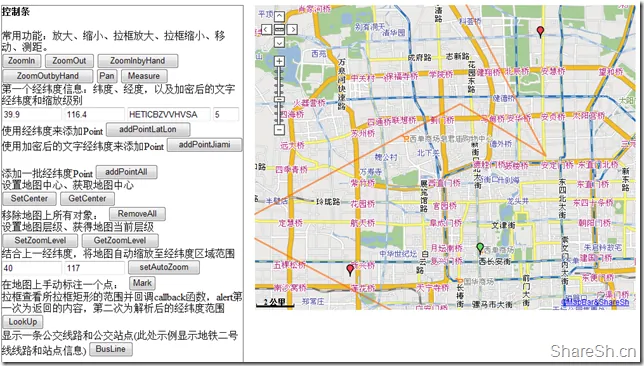This screenshot has width=644, height=366.
Task: Add batch points with addPointAll
Action: tap(126, 172)
